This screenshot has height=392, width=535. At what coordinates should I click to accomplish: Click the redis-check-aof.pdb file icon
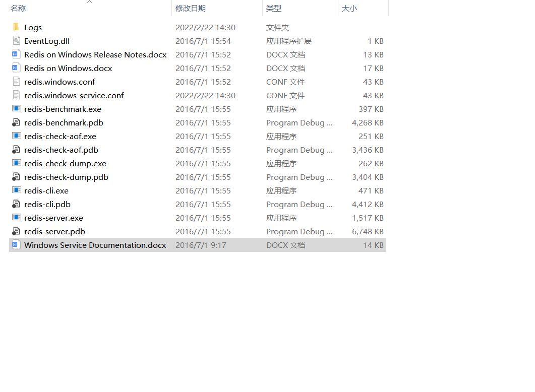[x=16, y=150]
